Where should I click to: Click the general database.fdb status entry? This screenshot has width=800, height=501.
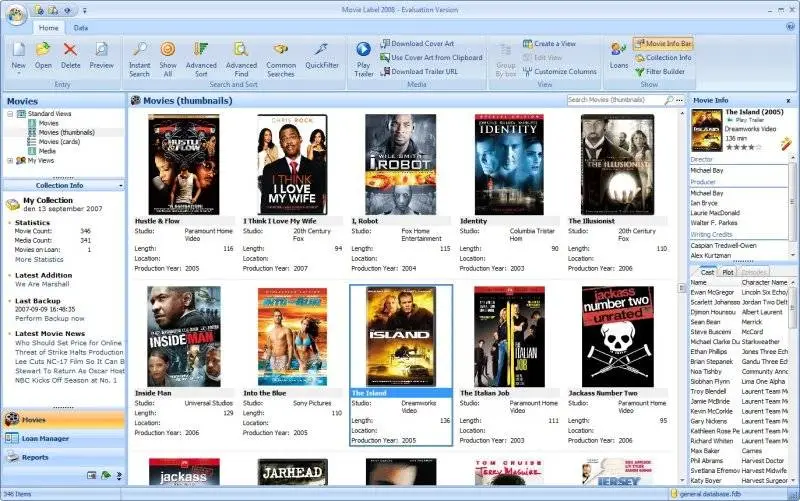pos(705,494)
